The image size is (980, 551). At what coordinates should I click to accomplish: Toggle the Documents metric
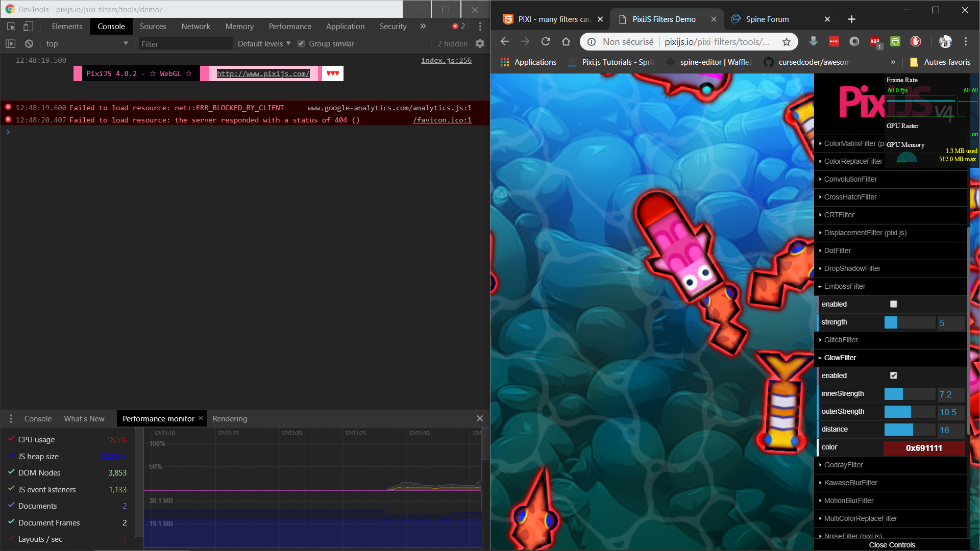(x=11, y=505)
